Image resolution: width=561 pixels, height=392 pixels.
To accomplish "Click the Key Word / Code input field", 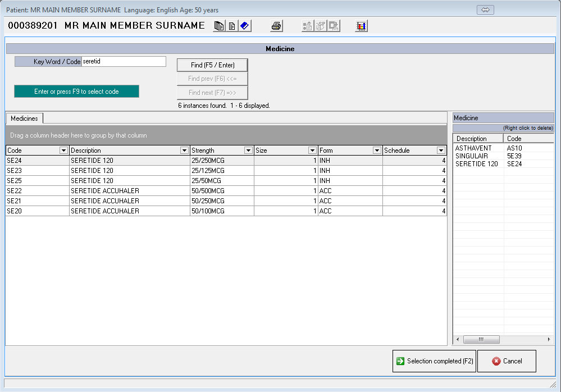I will (124, 62).
